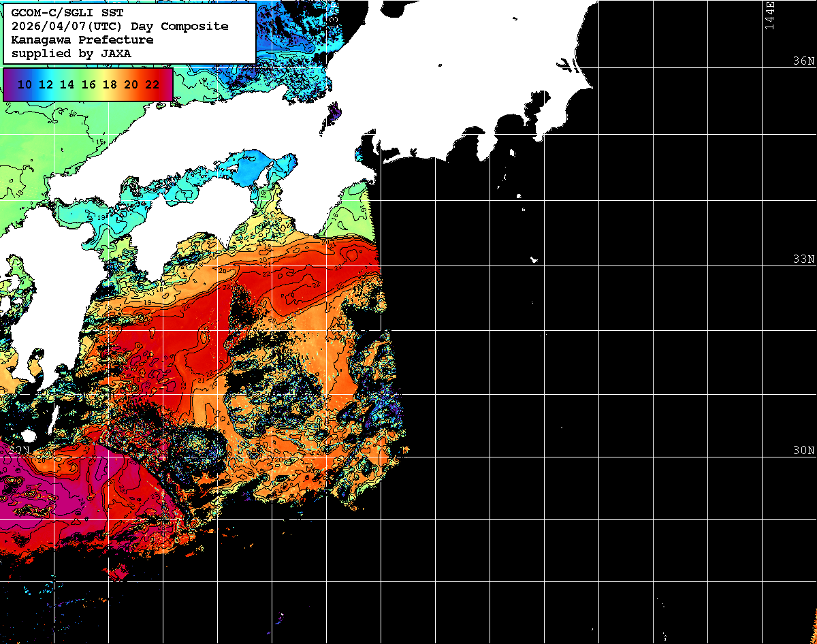Click the 12 value on the color scale
The height and width of the screenshot is (644, 817).
tap(46, 84)
